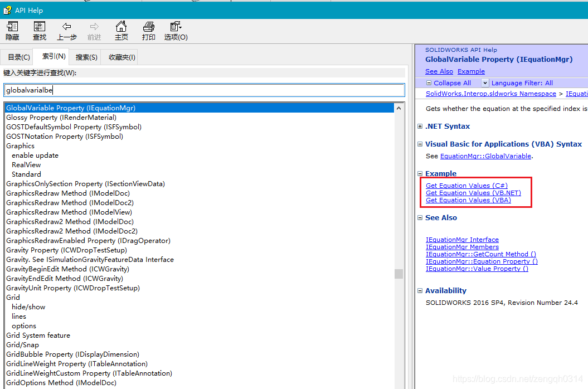Switch to the 目录(C) contents tab
Screen dimensions: 588x389
pos(19,57)
